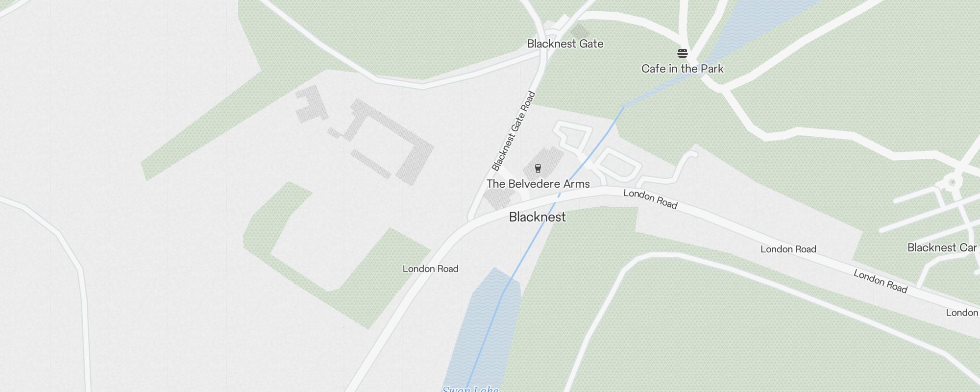Image resolution: width=980 pixels, height=392 pixels.
Task: Click the London Road label cut off at the right edge
Action: 962,313
